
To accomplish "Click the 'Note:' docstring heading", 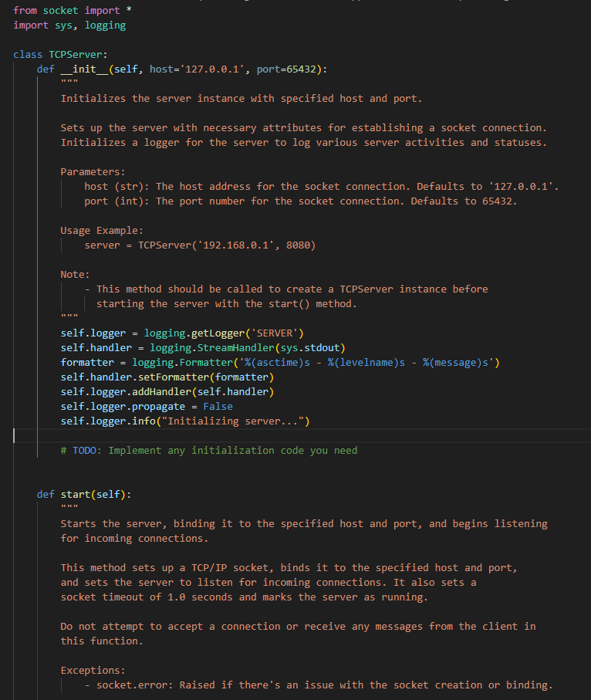I will coord(75,275).
